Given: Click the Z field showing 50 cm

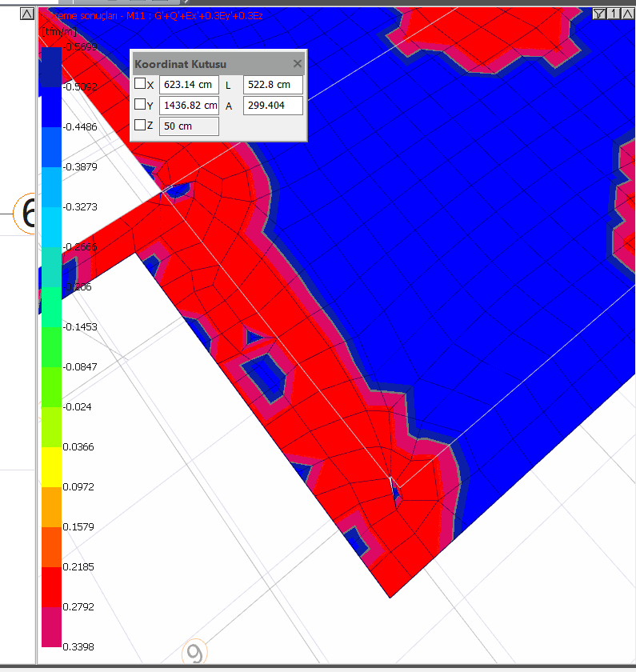Looking at the screenshot, I should pyautogui.click(x=189, y=126).
